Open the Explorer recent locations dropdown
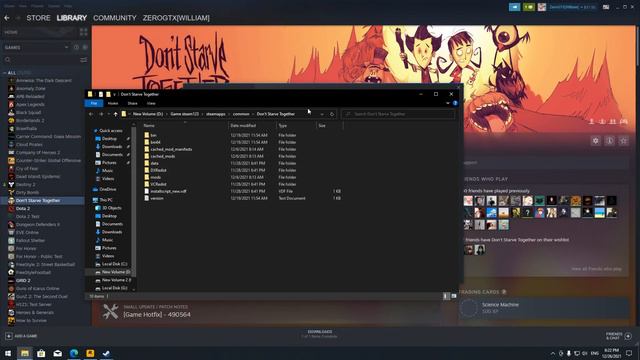The image size is (640, 360). (109, 114)
